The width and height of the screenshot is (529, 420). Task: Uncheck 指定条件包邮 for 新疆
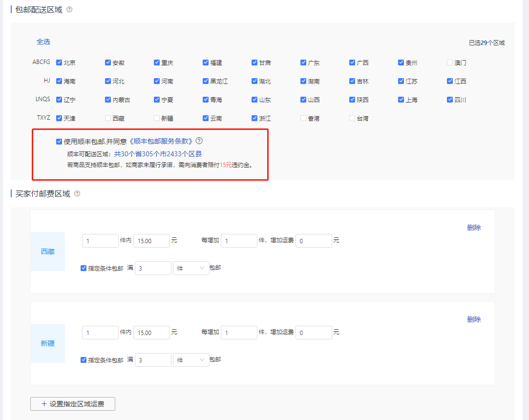click(x=84, y=360)
